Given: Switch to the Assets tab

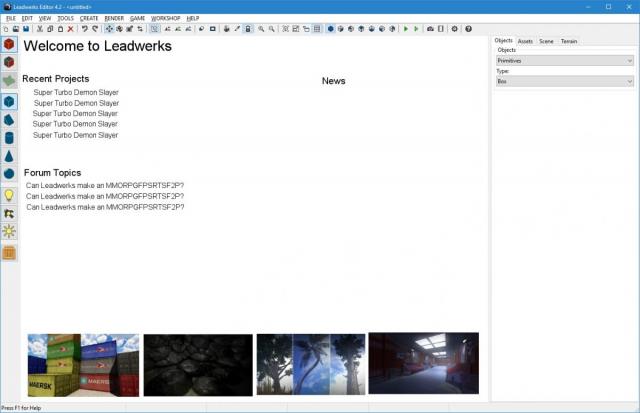Looking at the screenshot, I should 525,41.
